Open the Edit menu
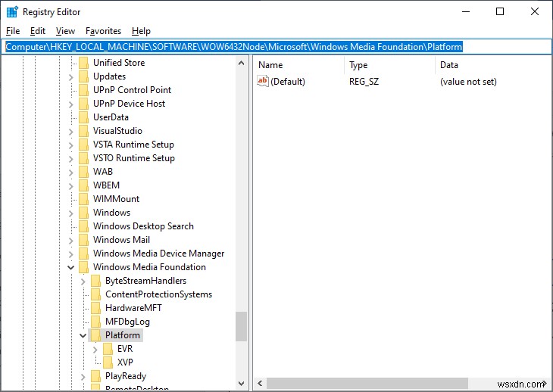Screen dimensions: 553x392 38,31
